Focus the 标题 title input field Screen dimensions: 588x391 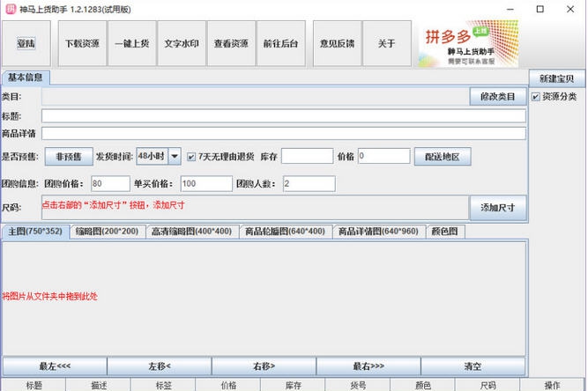click(x=284, y=116)
